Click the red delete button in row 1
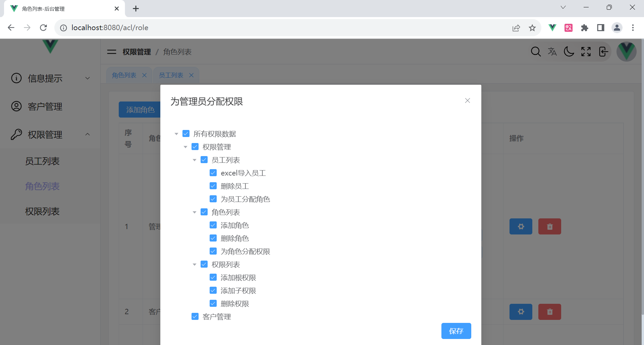The width and height of the screenshot is (644, 345). (549, 226)
